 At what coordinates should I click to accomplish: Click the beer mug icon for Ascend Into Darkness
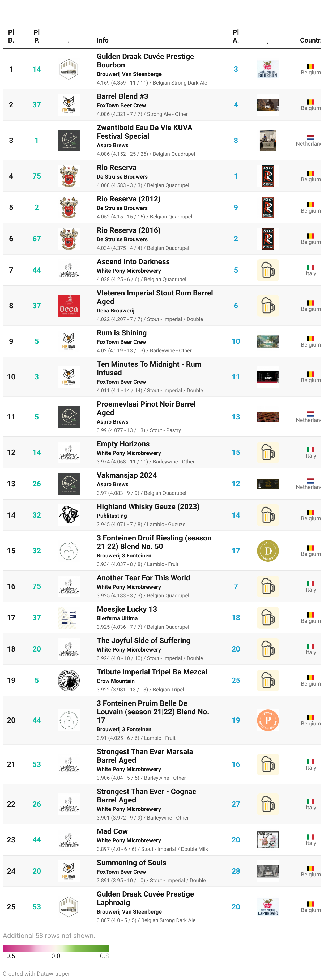[268, 271]
